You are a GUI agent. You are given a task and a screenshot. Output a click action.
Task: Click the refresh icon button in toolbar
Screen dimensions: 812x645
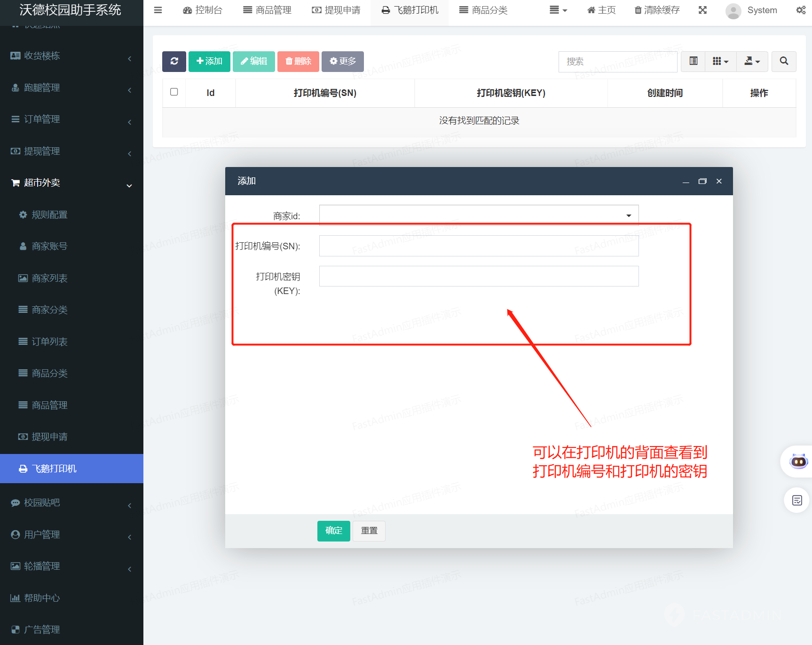pyautogui.click(x=174, y=61)
